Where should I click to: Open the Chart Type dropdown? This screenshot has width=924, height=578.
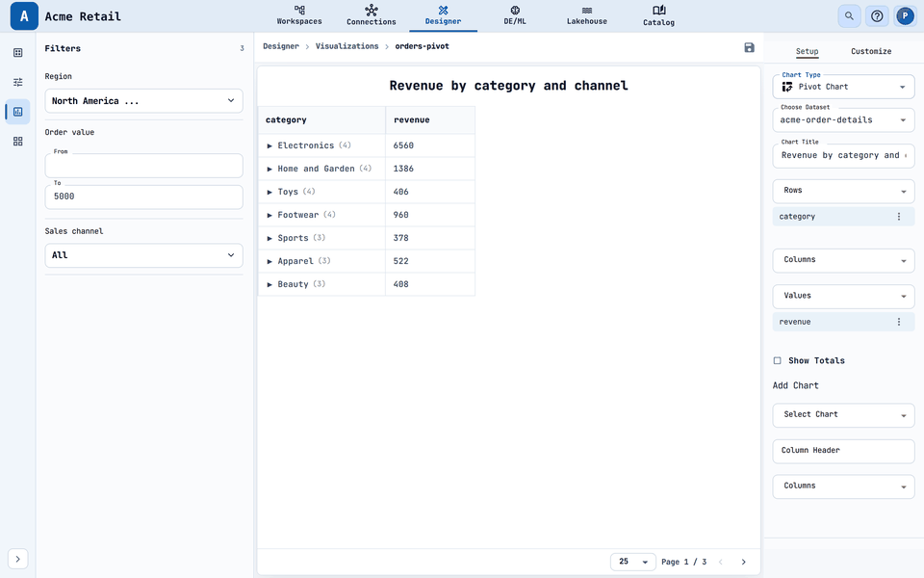pos(843,87)
